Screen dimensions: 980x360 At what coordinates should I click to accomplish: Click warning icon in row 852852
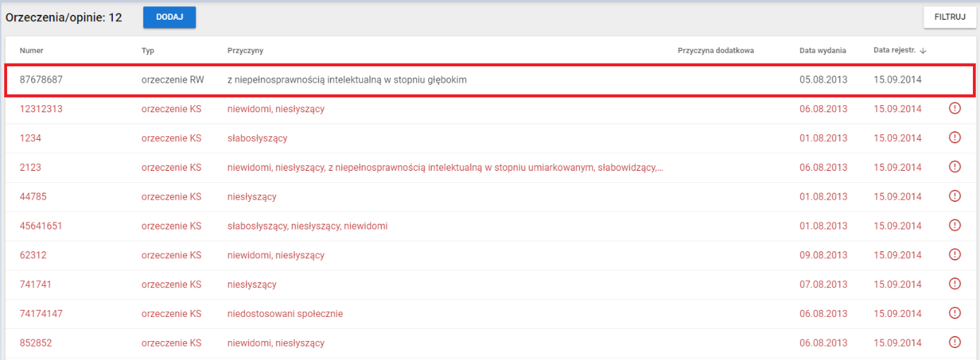(x=955, y=342)
